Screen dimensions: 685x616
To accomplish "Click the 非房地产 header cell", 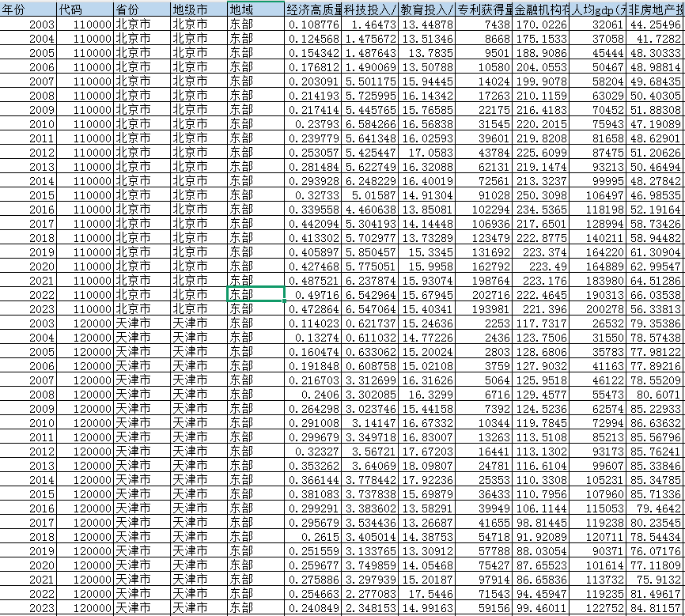I will pos(656,9).
